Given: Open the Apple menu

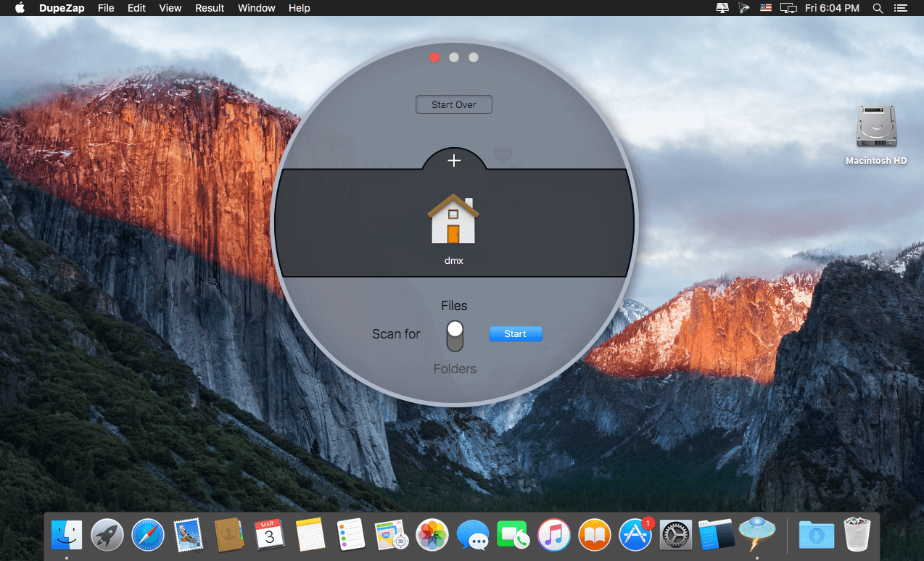Looking at the screenshot, I should coord(20,8).
